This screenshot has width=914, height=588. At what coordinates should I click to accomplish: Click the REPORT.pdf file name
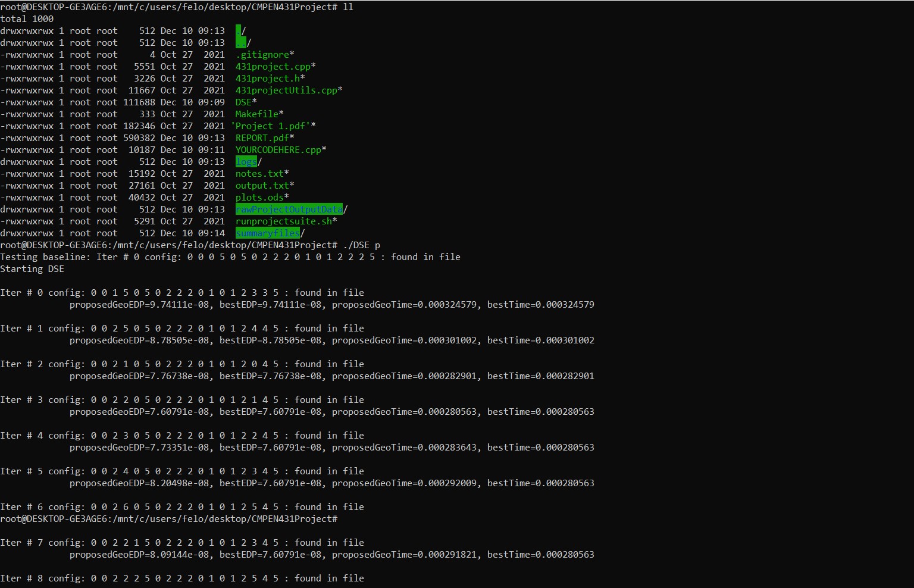click(x=262, y=138)
